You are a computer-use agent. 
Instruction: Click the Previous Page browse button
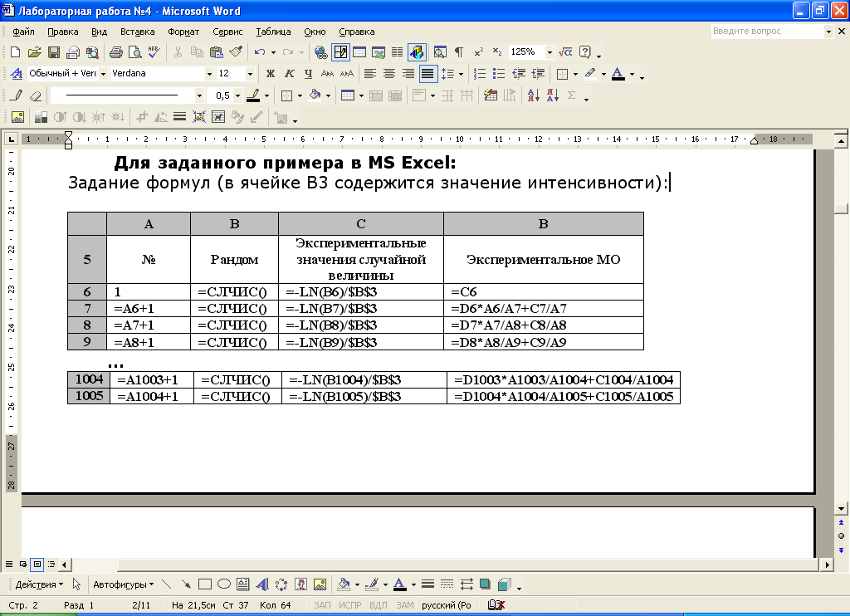pyautogui.click(x=842, y=523)
